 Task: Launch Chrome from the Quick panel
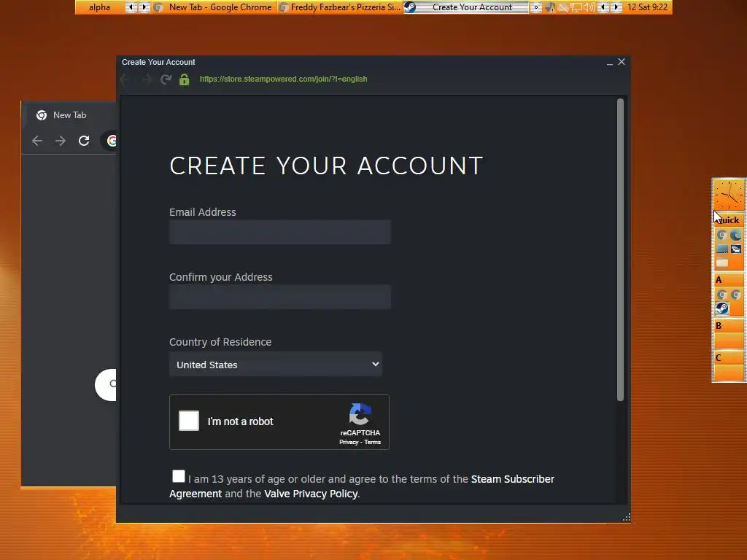[721, 236]
